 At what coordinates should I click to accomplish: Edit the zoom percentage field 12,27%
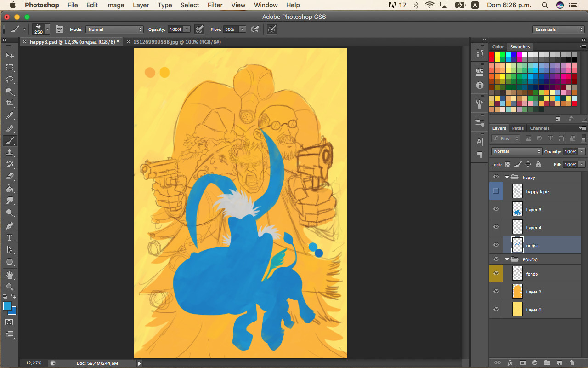click(34, 363)
